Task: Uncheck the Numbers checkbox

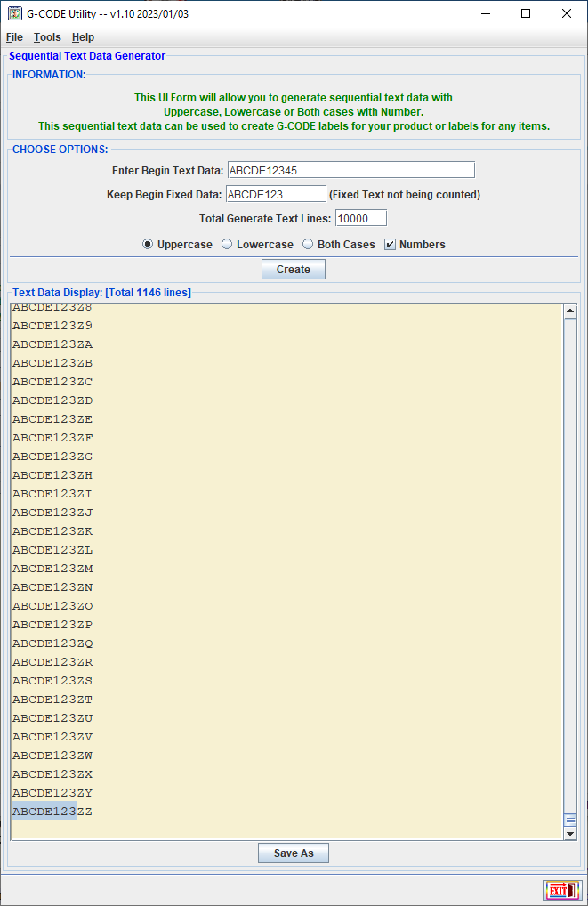Action: click(390, 245)
